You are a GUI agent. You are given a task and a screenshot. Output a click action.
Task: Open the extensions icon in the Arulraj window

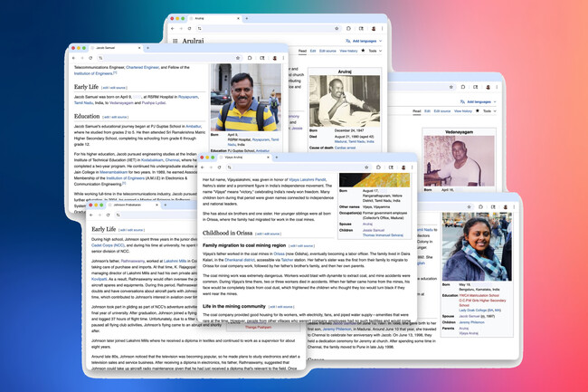coord(348,28)
